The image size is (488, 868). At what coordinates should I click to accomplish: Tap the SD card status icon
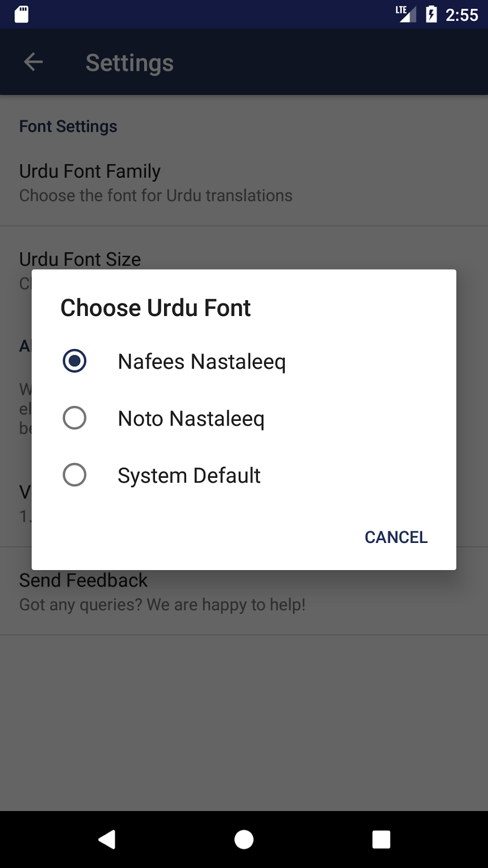pos(22,14)
